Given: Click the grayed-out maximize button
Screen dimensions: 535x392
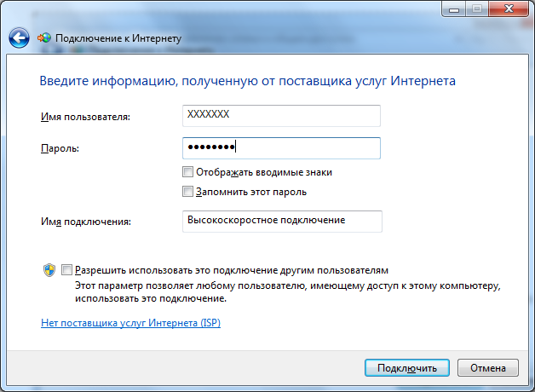Looking at the screenshot, I should point(477,9).
